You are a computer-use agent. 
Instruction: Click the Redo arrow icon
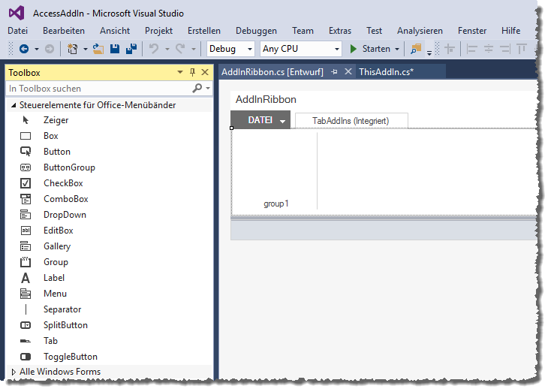tap(180, 49)
